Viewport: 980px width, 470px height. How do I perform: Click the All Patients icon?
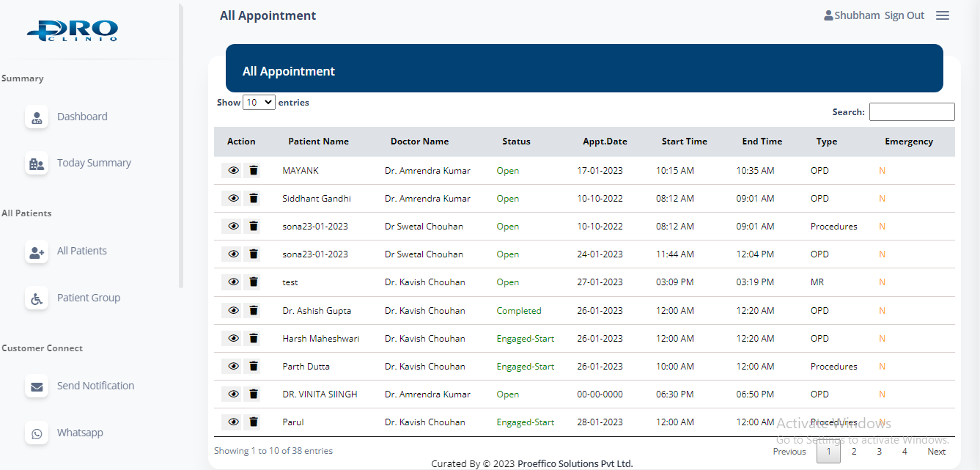(37, 251)
